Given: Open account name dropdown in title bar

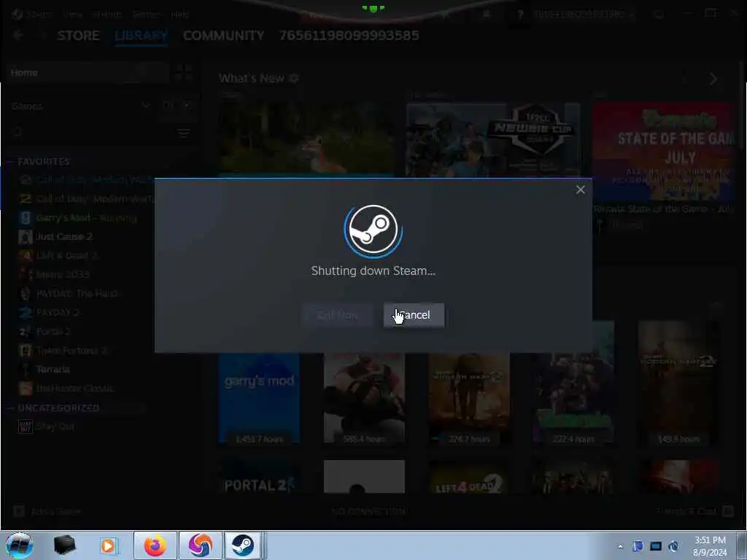Looking at the screenshot, I should (x=583, y=15).
